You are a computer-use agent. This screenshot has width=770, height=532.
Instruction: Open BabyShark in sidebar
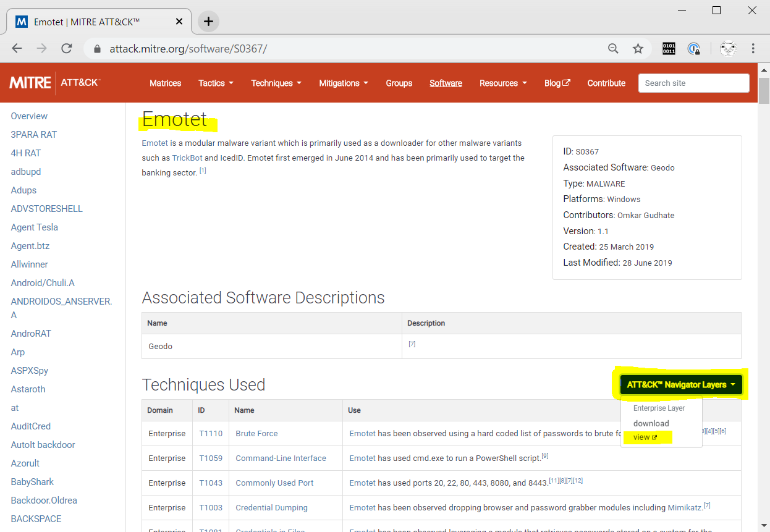[x=32, y=482]
